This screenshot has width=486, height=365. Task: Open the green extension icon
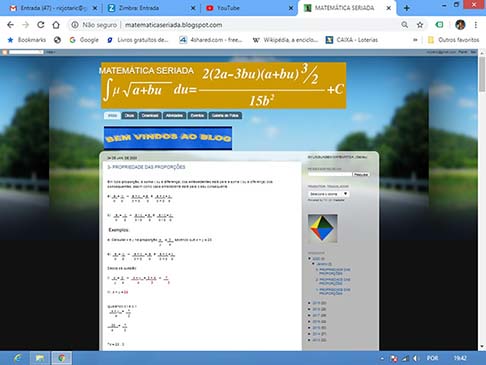[x=439, y=25]
